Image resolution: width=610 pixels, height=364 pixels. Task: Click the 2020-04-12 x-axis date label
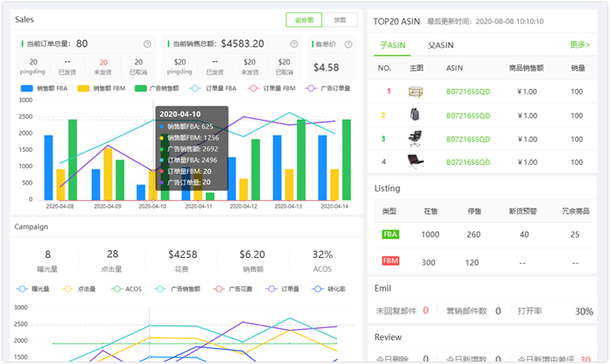[243, 206]
